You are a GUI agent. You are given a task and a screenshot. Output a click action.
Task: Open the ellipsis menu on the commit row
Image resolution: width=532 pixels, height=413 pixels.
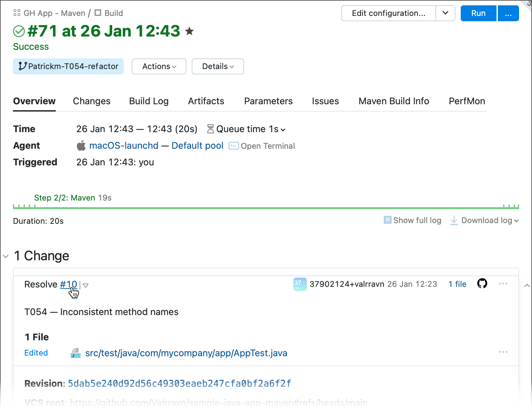[503, 284]
